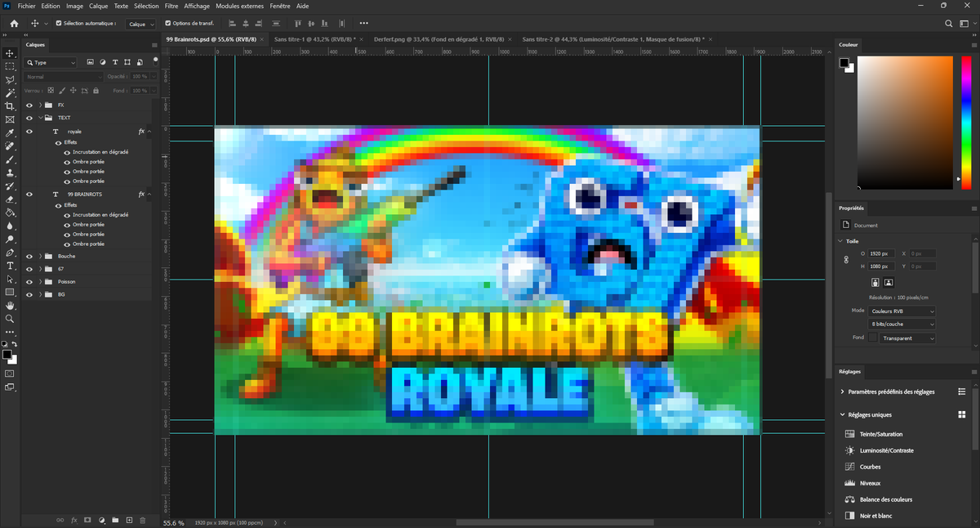Expand the 67 layer group
Image resolution: width=980 pixels, height=528 pixels.
pos(40,269)
